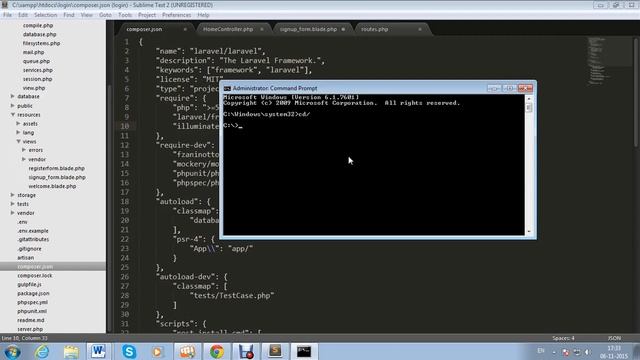Open the Project menu
Screen dimensions: 640x360
147,15
